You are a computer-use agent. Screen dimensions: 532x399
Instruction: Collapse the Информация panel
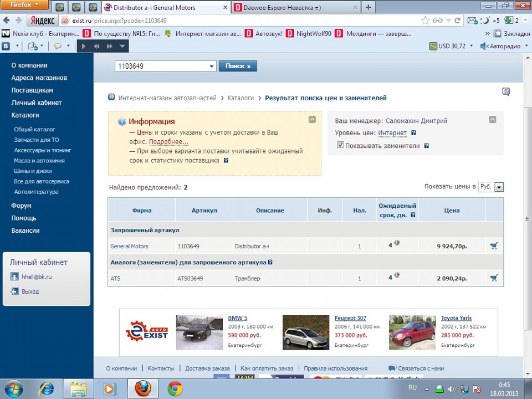pos(312,120)
